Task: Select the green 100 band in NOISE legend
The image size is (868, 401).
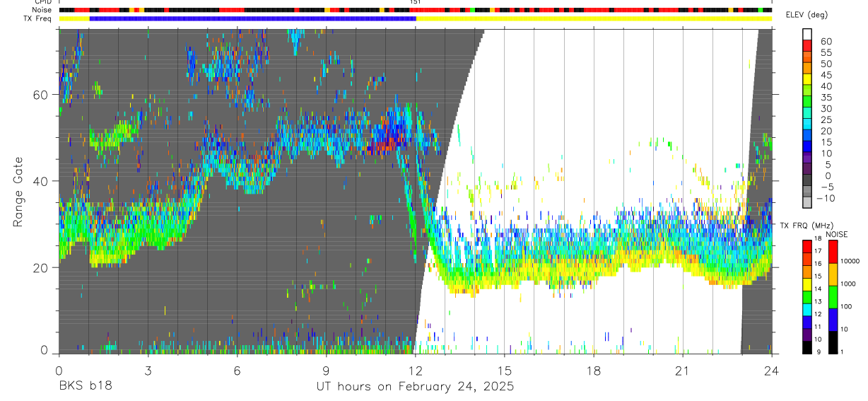Action: point(831,297)
